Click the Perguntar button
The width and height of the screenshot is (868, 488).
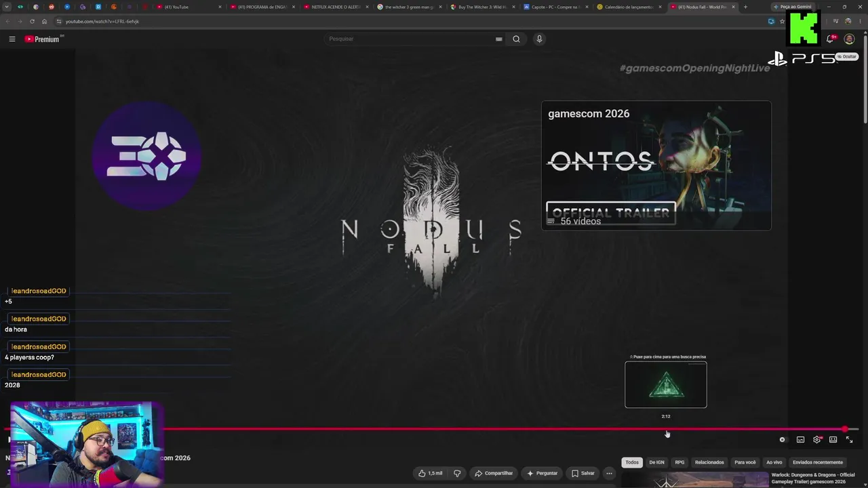pos(542,473)
